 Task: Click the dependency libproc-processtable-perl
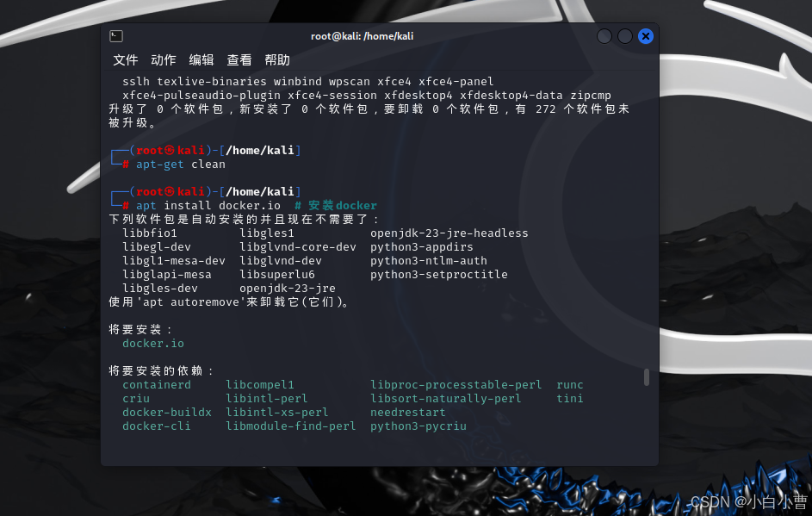pos(456,385)
